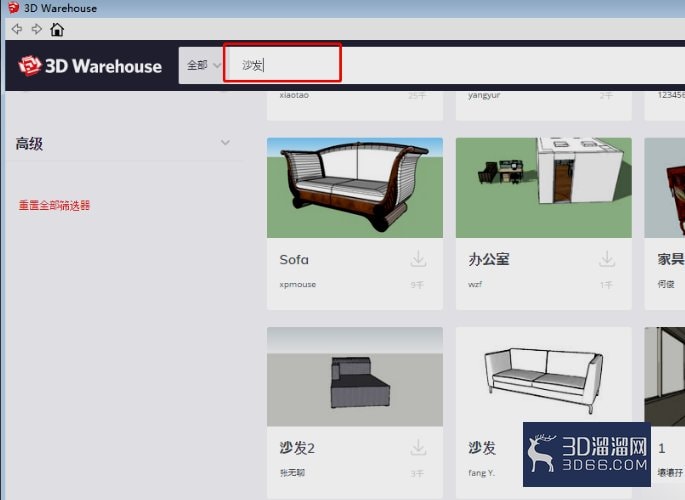Screen dimensions: 685x500
Task: Click the 沙发 title by fang Y.
Action: 482,448
